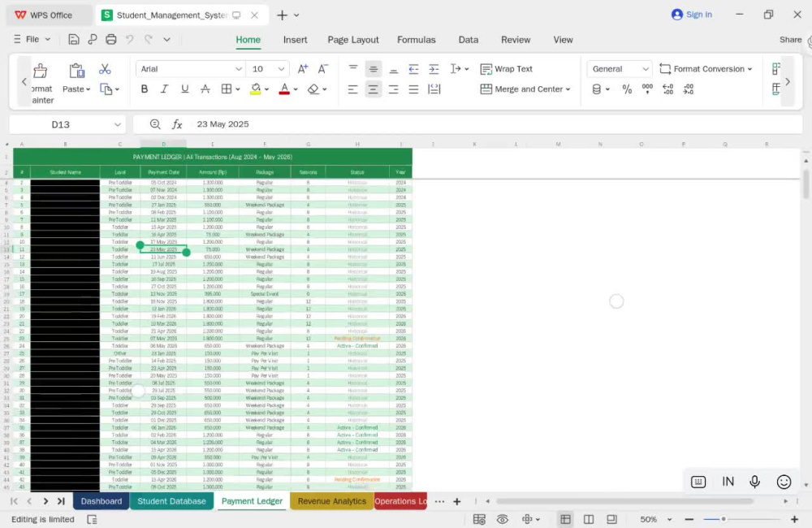Viewport: 812px width, 528px height.
Task: Expand the Name Box dropdown arrow
Action: tap(118, 124)
